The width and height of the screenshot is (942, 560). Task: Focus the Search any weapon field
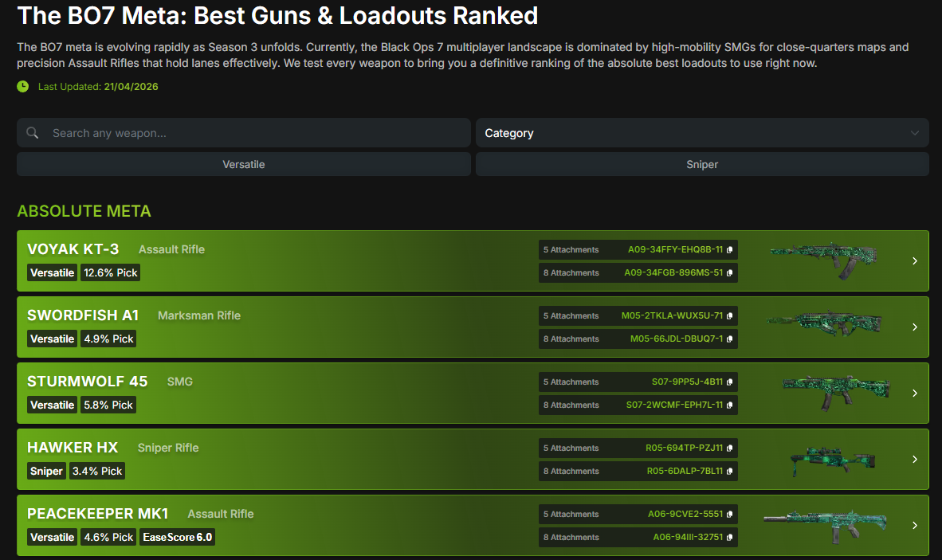[255, 133]
